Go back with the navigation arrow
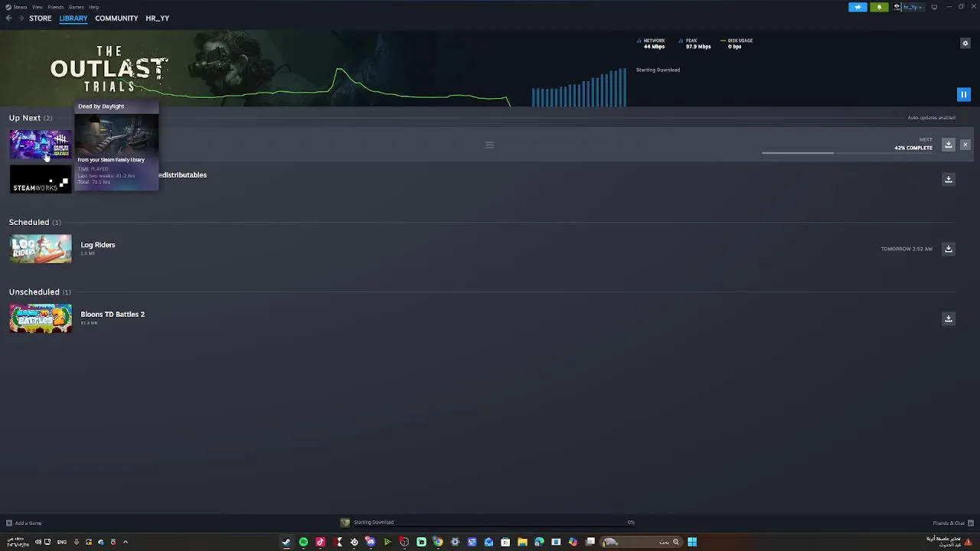The height and width of the screenshot is (551, 980). point(8,18)
